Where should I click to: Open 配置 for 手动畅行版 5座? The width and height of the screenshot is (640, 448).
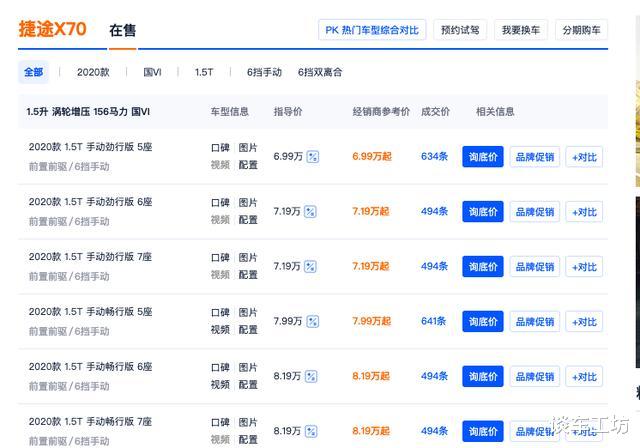pos(248,330)
